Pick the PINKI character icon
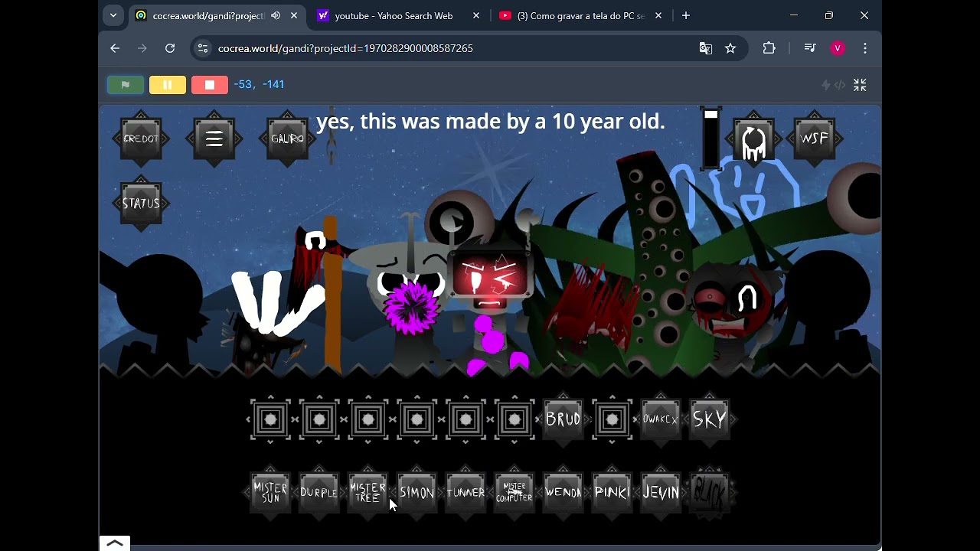Screen dimensions: 980x551 612,492
